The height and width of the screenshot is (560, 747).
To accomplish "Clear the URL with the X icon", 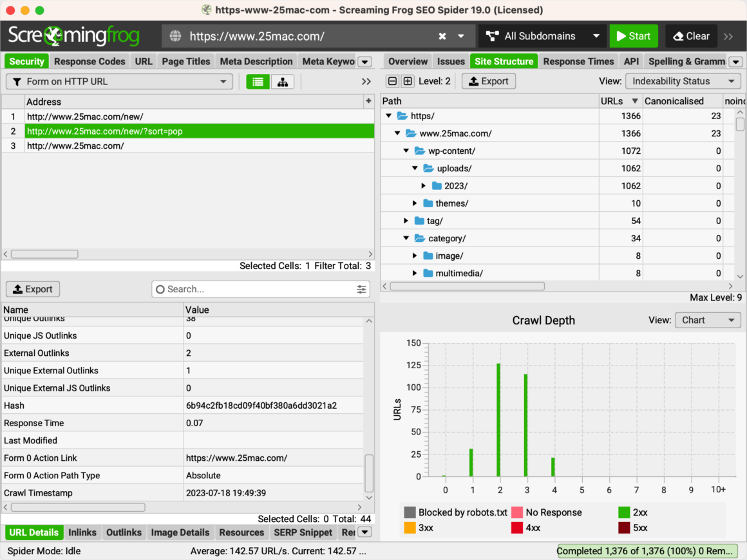I will coord(442,36).
